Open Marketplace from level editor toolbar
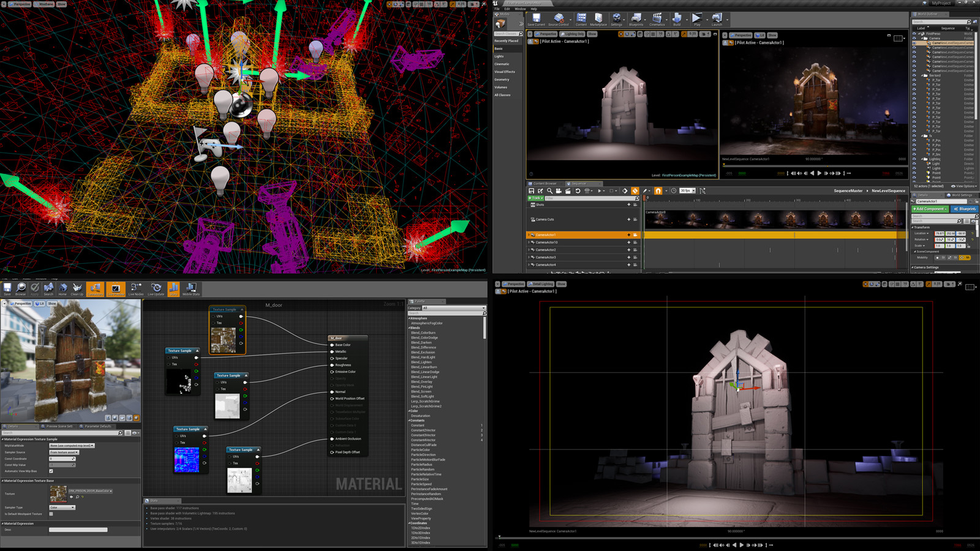Image resolution: width=980 pixels, height=551 pixels. [598, 20]
